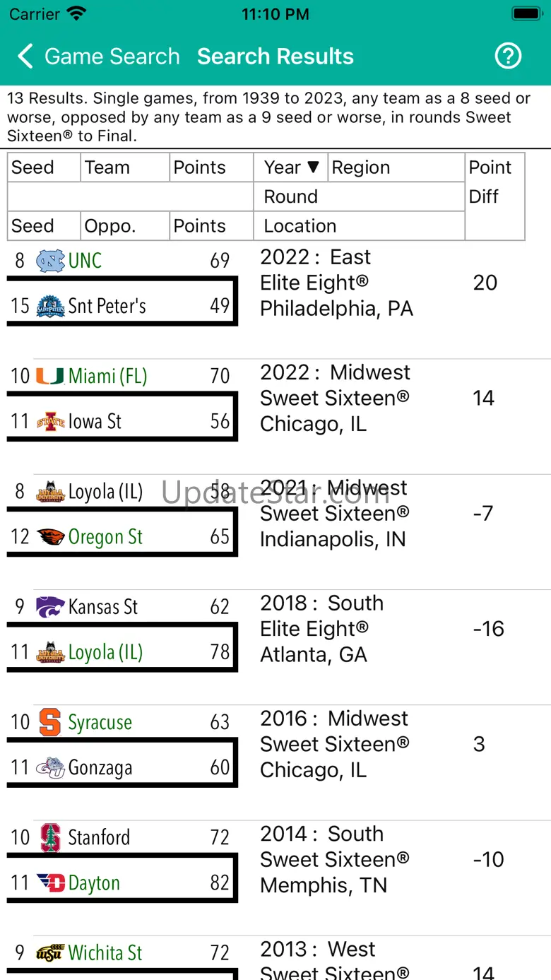Tap the Iowa State team logo
The width and height of the screenshot is (551, 980).
pos(50,422)
